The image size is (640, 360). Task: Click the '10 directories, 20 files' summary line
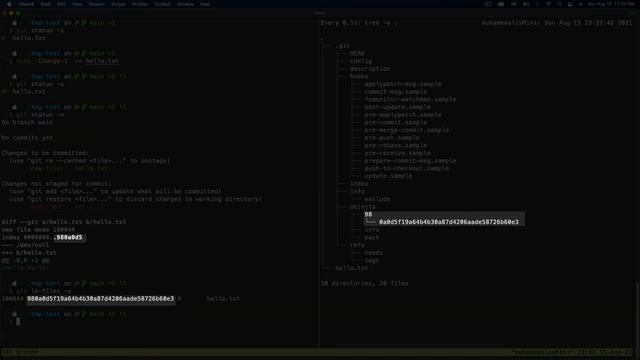(x=364, y=284)
